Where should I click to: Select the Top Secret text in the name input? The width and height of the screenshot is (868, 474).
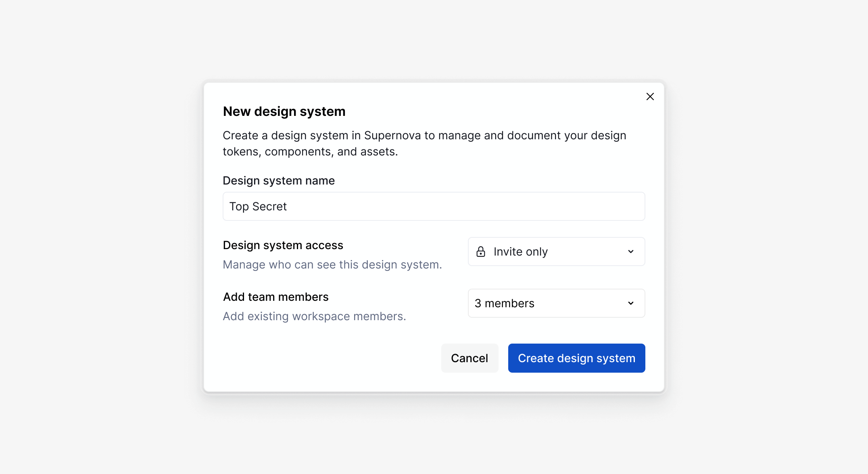(258, 206)
